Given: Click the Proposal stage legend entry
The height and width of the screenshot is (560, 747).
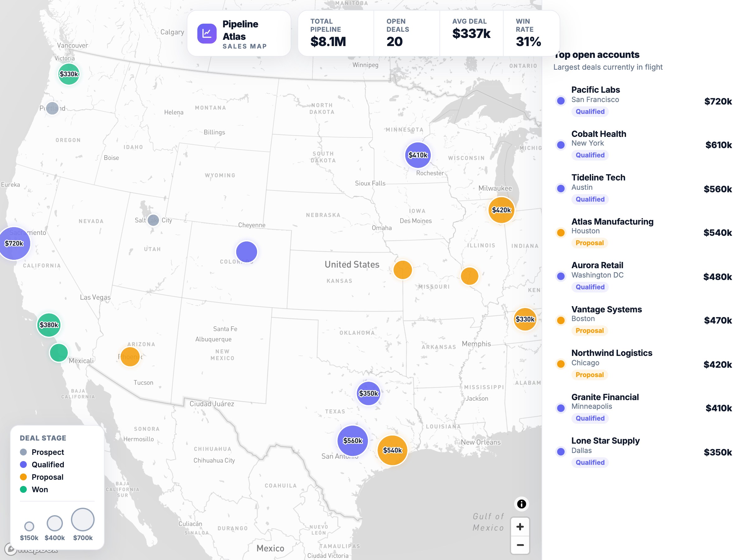Looking at the screenshot, I should coord(41,477).
